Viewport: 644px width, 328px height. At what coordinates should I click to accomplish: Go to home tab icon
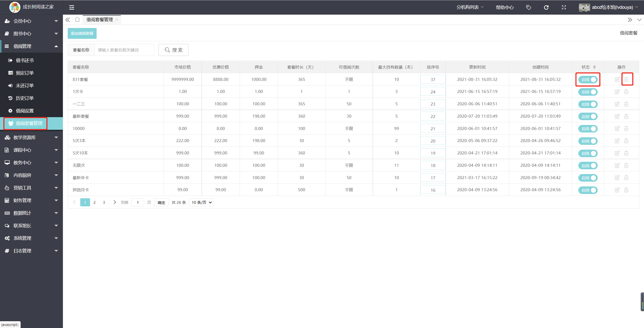coord(77,20)
